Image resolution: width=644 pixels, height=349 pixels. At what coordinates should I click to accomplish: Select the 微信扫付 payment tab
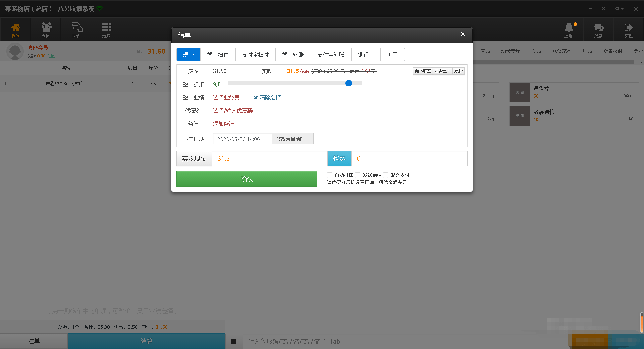point(218,55)
